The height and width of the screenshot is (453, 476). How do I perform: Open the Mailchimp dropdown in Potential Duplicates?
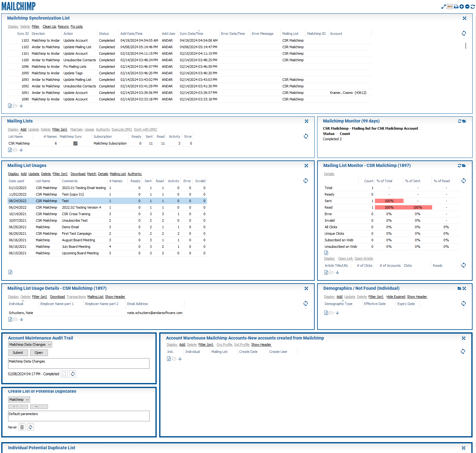(19, 400)
